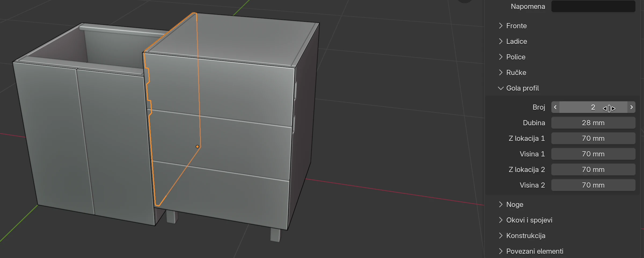Click the Z lokacija 2 value field

[x=593, y=170]
